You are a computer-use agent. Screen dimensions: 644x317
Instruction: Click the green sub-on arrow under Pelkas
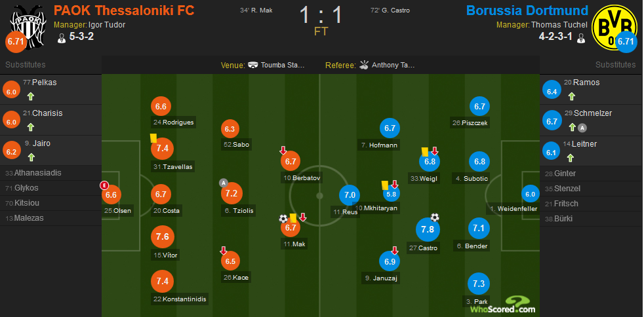pyautogui.click(x=31, y=97)
